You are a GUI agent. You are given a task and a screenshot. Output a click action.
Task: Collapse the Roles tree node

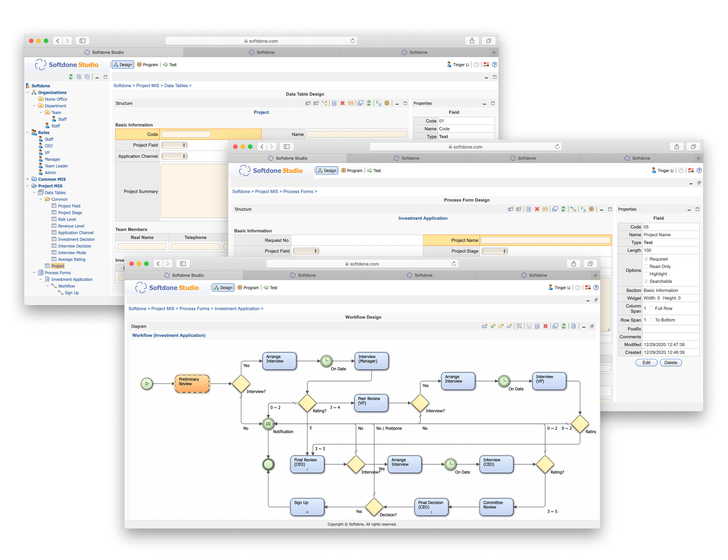[28, 133]
